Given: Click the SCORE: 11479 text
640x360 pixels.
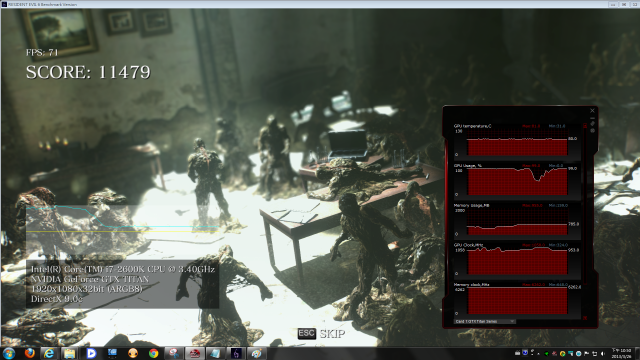Looking at the screenshot, I should point(88,73).
